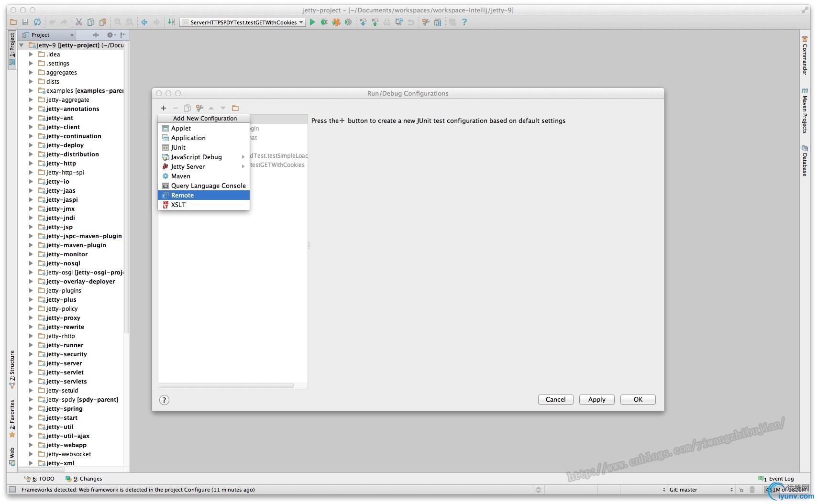The width and height of the screenshot is (817, 504).
Task: Expand the jetty-client module node
Action: 31,127
